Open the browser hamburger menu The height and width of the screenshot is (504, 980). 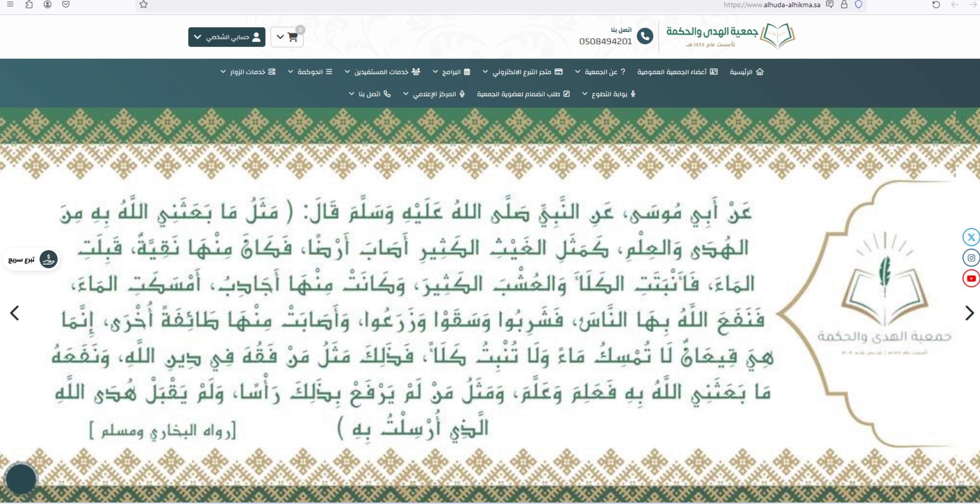(x=10, y=5)
